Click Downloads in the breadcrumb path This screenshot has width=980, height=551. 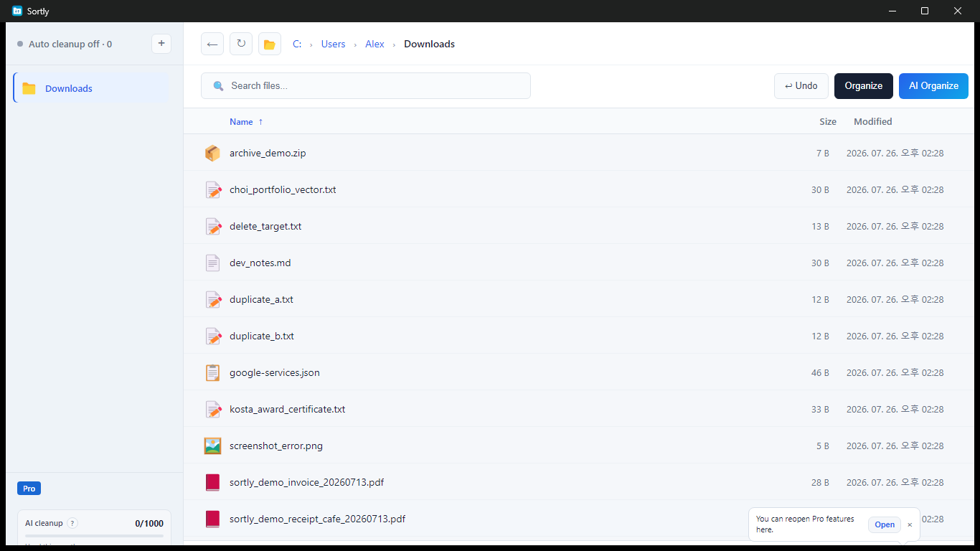point(429,44)
